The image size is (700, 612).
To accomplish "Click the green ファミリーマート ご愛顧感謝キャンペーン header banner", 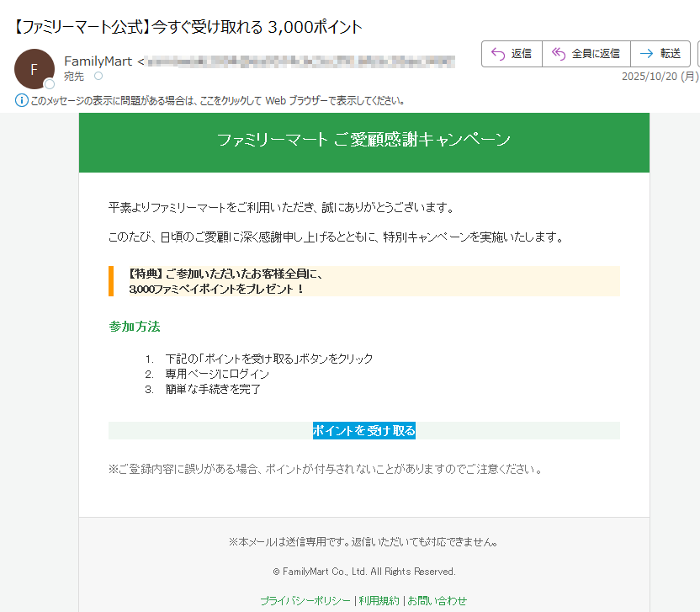I will click(x=364, y=141).
